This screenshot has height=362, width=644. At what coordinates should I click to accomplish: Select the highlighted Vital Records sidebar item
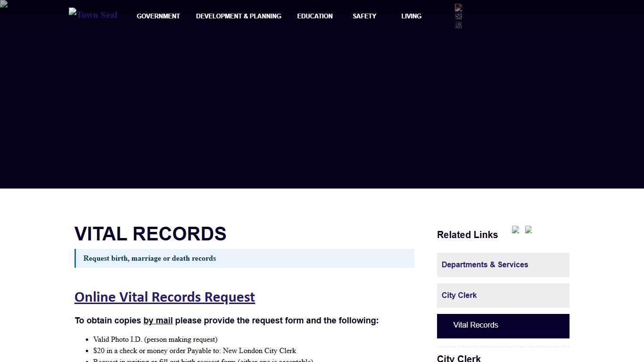pyautogui.click(x=475, y=325)
